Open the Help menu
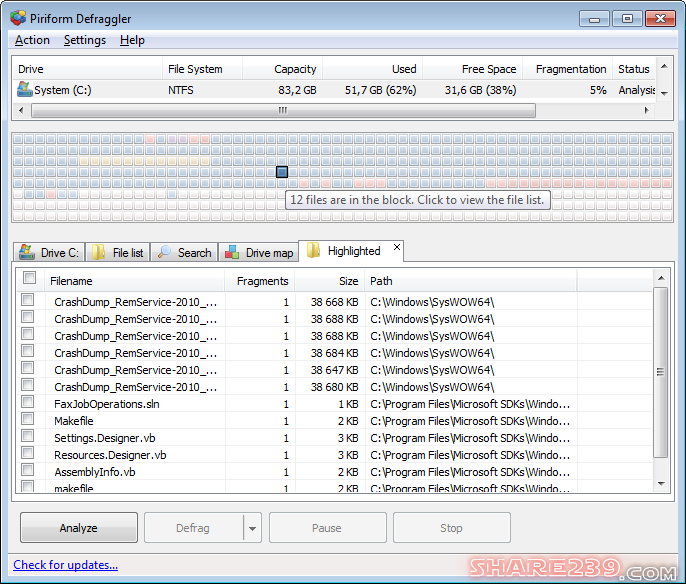686x584 pixels. 132,40
